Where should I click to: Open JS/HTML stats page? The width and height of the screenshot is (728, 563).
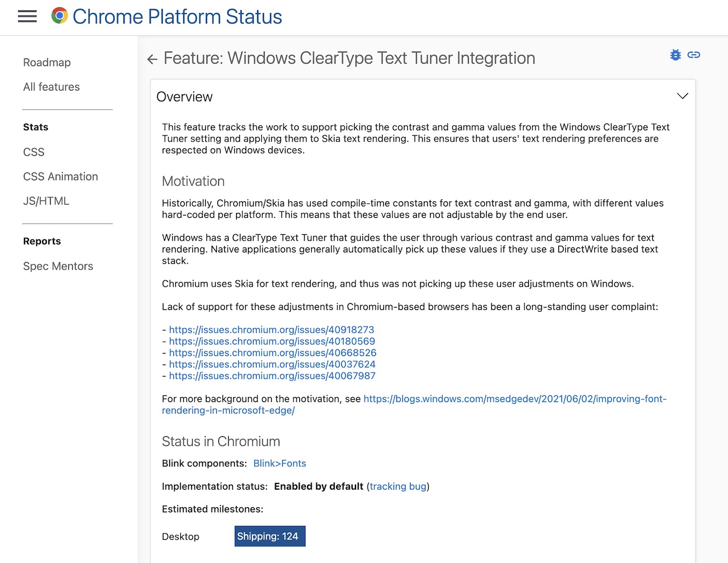coord(47,201)
